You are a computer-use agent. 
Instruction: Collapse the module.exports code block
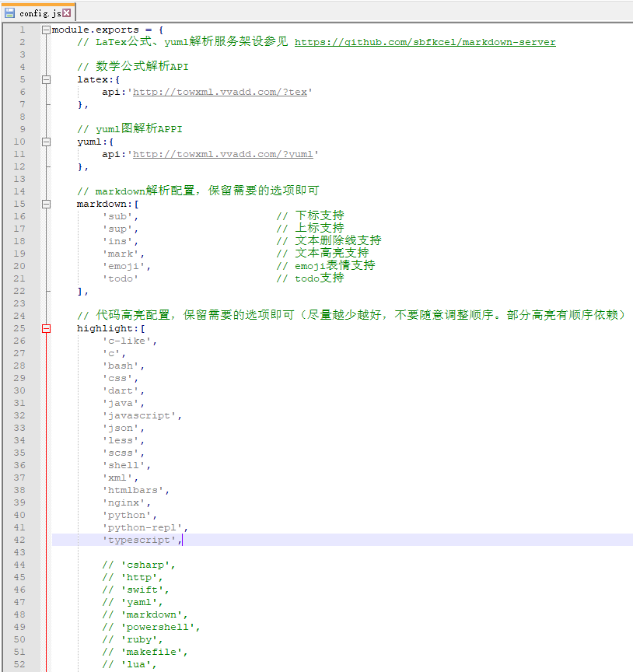point(46,29)
